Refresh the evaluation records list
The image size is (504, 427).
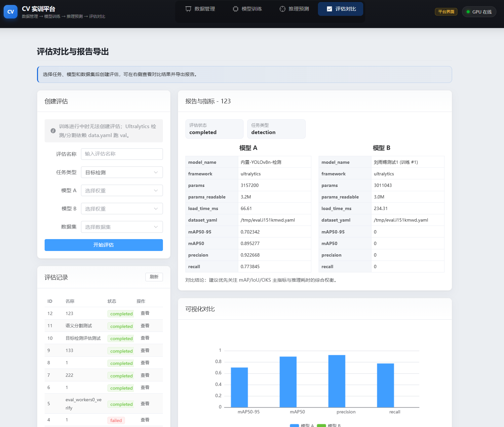154,277
